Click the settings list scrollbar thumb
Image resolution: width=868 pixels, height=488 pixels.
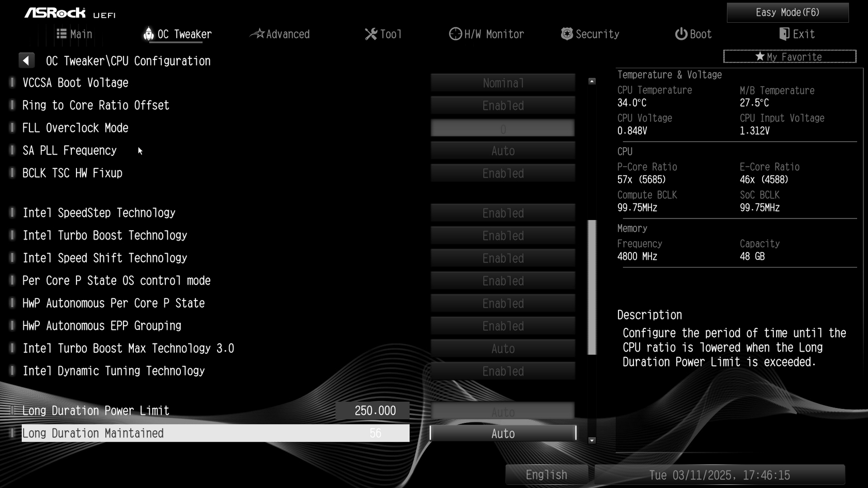click(592, 287)
